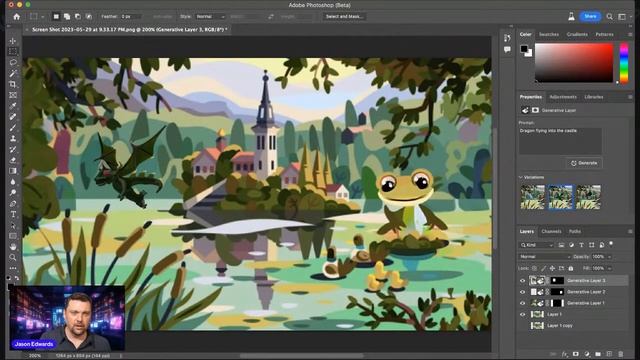
Task: Show Layer 1 copy visibility box
Action: point(522,326)
